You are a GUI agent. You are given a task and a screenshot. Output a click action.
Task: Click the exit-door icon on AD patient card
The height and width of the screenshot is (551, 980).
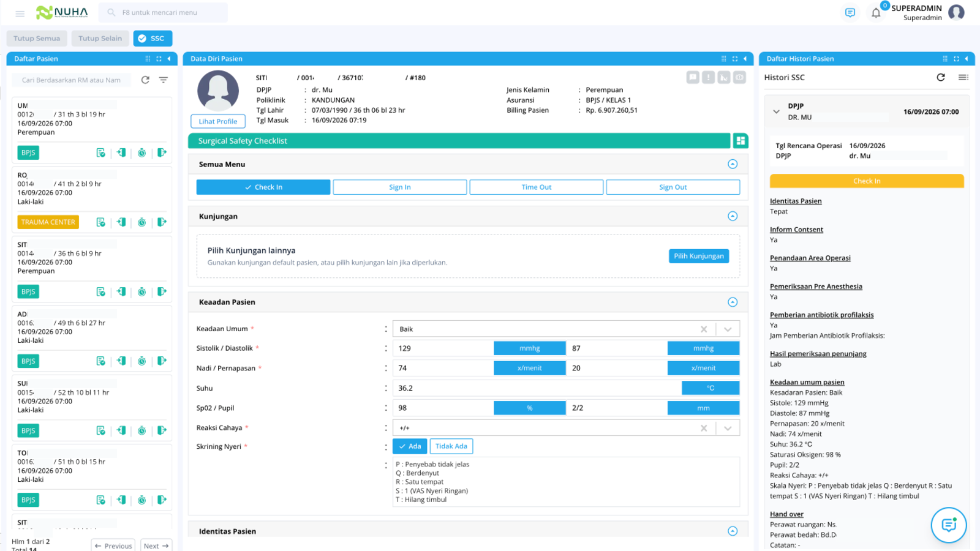pos(162,361)
